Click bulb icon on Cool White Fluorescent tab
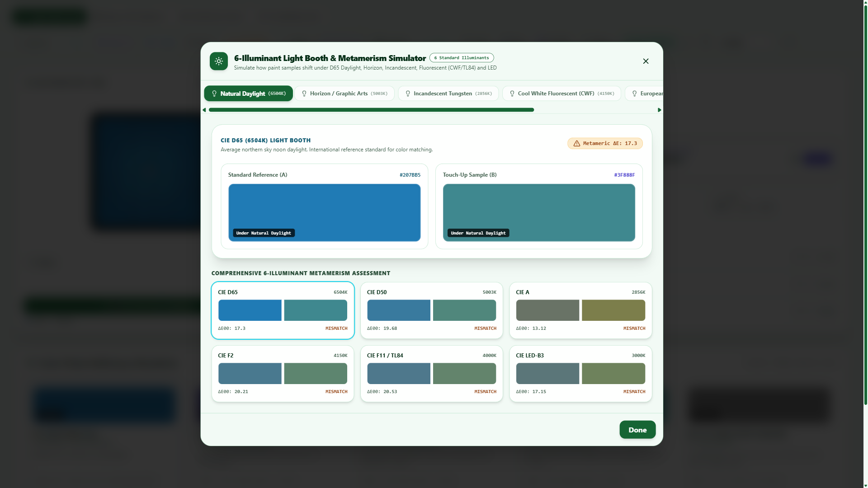This screenshot has width=868, height=488. (x=512, y=94)
